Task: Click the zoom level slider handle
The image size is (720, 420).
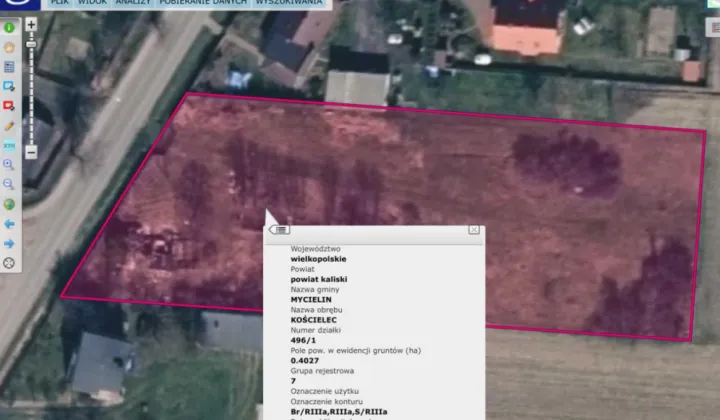Action: (31, 44)
